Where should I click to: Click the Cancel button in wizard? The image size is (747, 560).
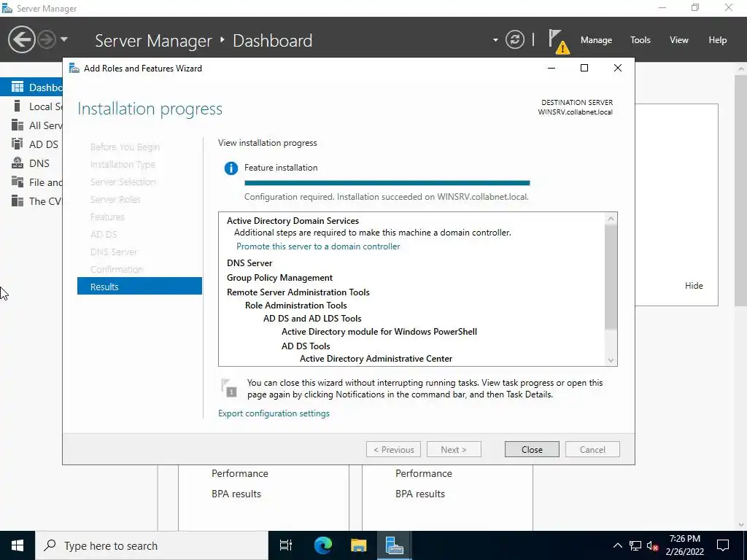pyautogui.click(x=592, y=449)
